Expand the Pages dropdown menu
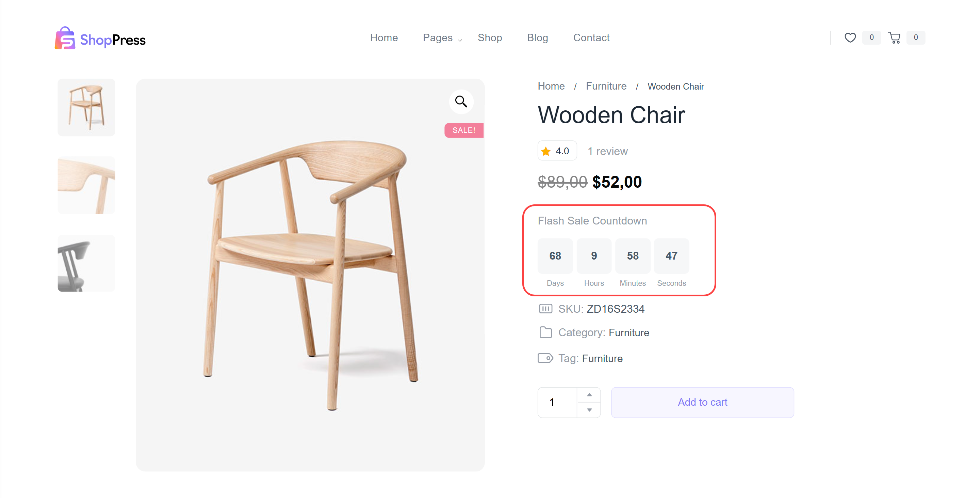 click(x=438, y=38)
